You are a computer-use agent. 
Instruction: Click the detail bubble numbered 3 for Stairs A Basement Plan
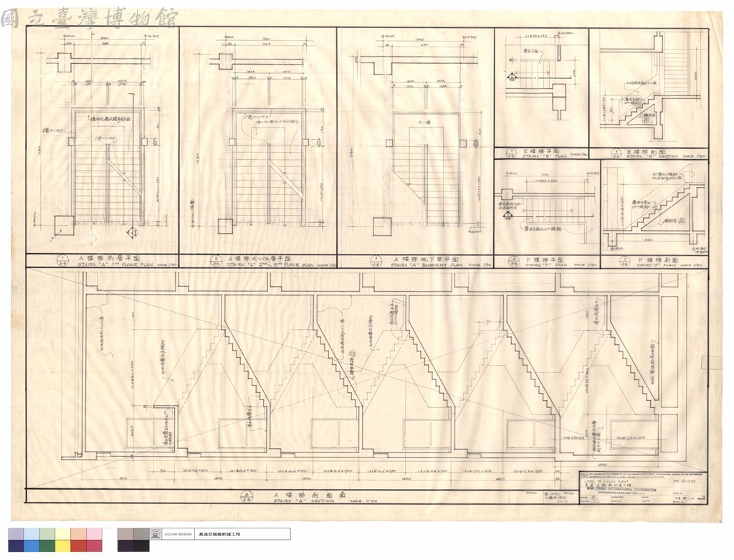(375, 261)
